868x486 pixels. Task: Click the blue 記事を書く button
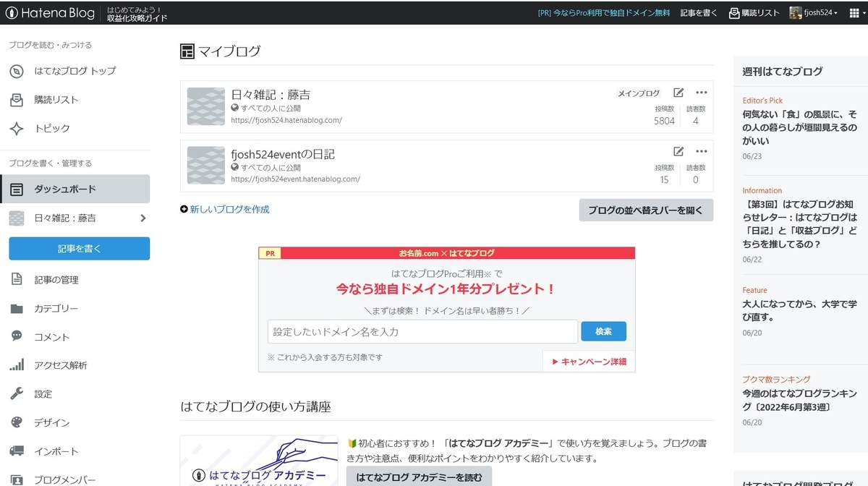pyautogui.click(x=80, y=248)
